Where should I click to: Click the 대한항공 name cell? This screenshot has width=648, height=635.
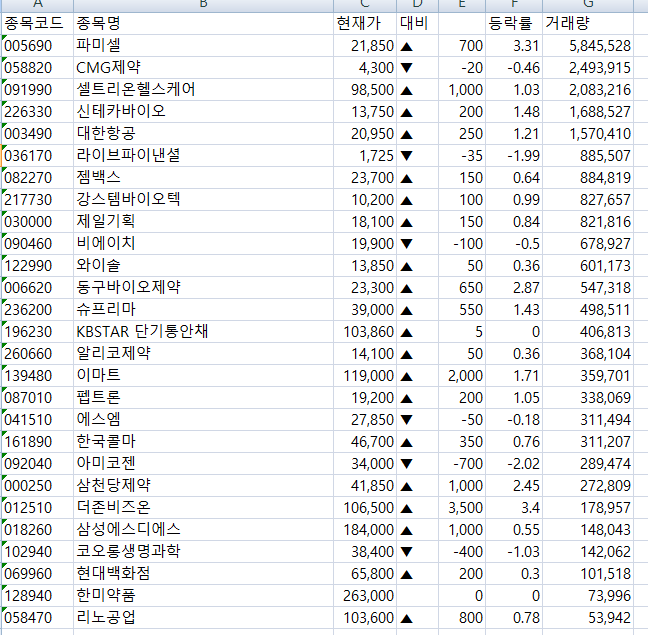(x=203, y=133)
